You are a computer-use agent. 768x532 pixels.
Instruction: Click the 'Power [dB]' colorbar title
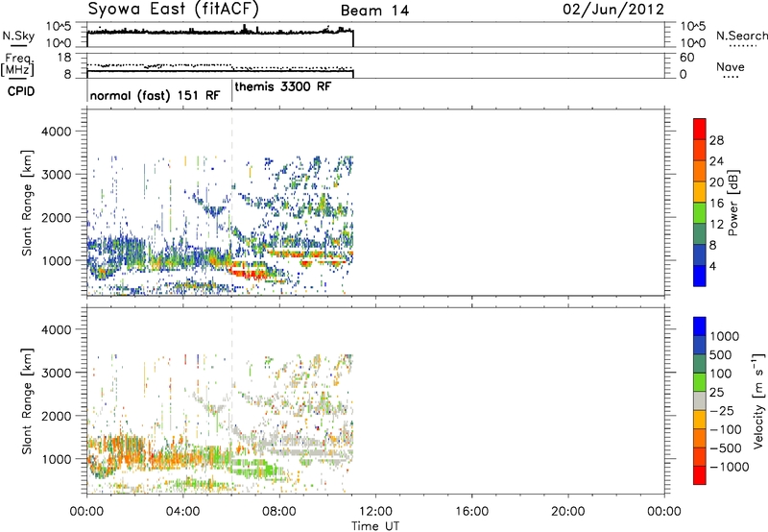[x=732, y=203]
